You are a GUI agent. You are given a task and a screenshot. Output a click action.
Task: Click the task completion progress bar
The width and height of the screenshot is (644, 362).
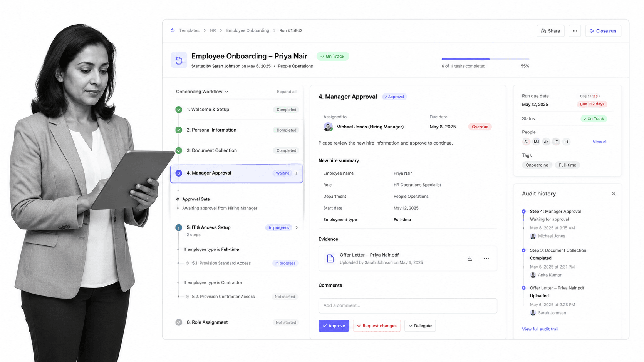(x=485, y=59)
